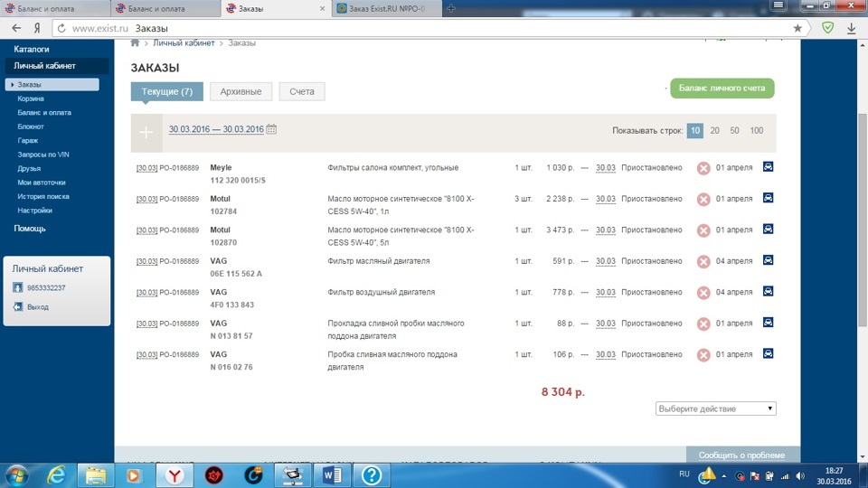
Task: Cancel the Motul 102784 order item
Action: coord(703,199)
